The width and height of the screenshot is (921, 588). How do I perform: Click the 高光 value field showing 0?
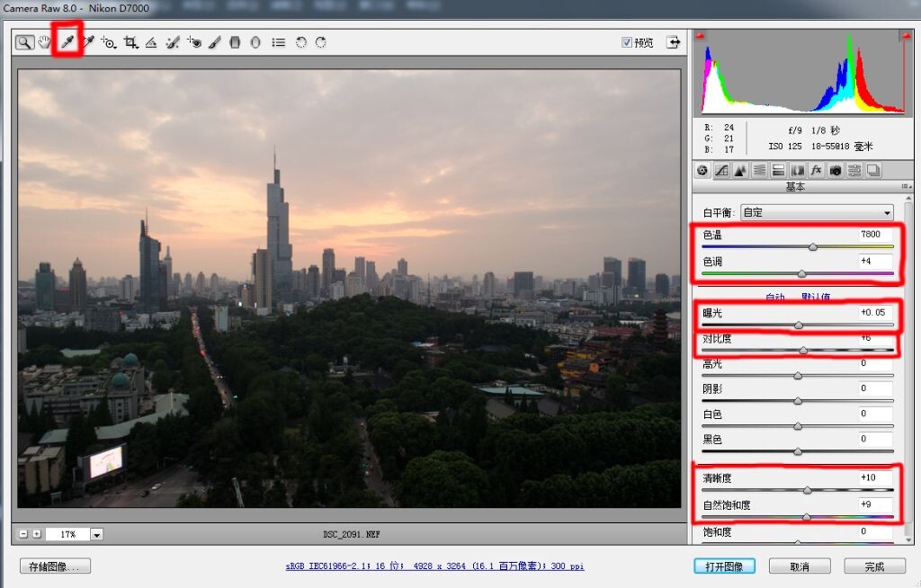click(875, 363)
